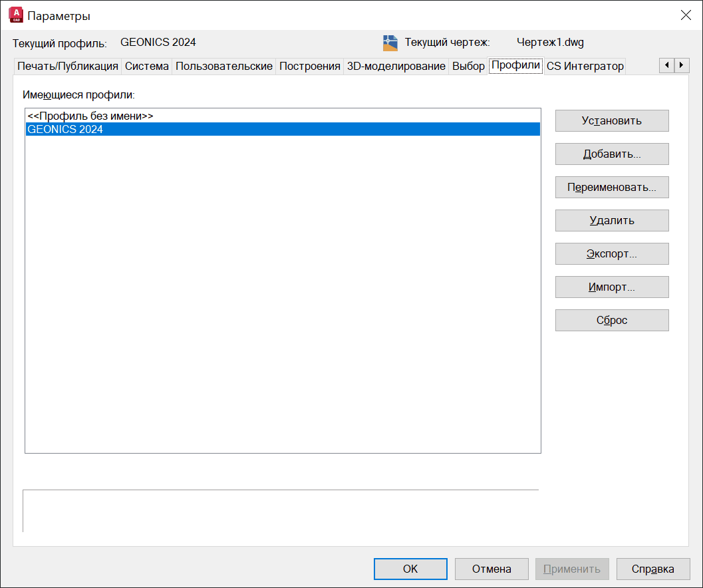Go to the Построения tab

click(310, 67)
